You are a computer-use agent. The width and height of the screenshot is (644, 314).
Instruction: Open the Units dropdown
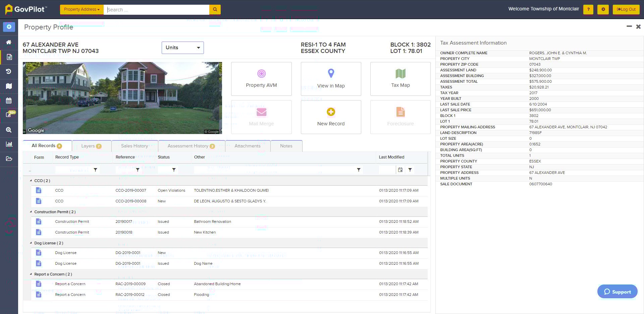point(182,48)
